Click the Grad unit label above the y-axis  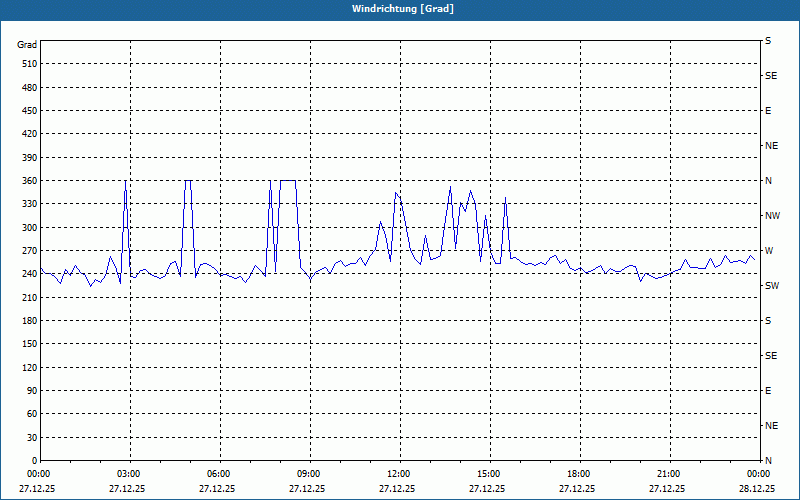(x=27, y=45)
